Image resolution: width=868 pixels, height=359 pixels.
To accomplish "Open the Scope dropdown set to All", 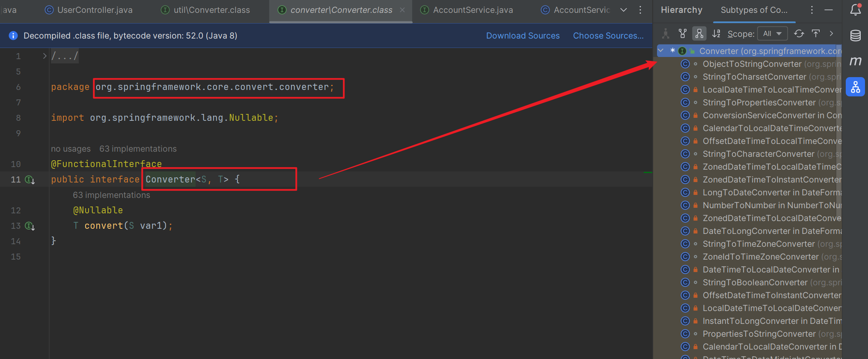I will [773, 33].
